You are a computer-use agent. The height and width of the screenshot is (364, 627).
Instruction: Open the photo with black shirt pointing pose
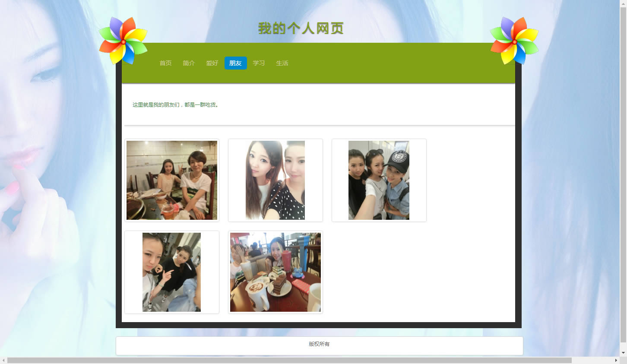click(x=172, y=272)
